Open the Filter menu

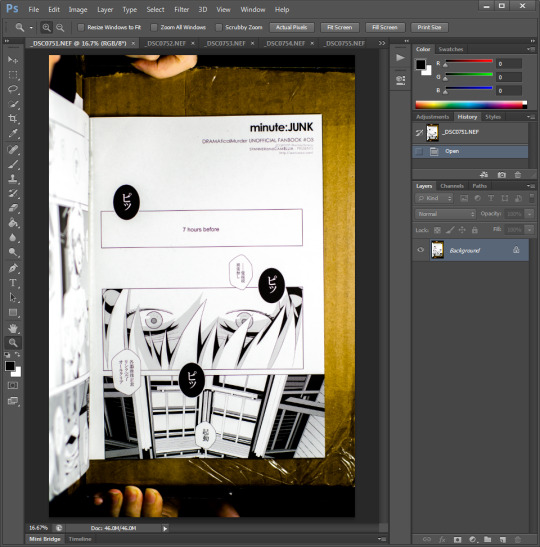coord(181,9)
